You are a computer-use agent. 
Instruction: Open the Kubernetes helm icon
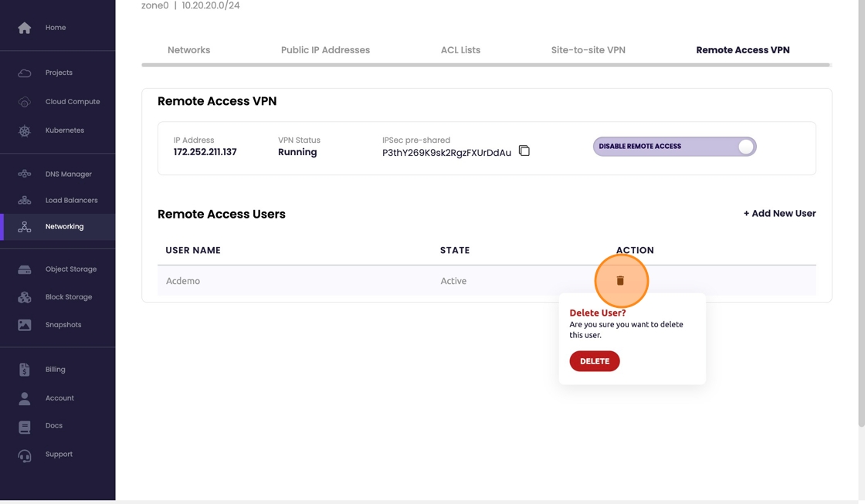(25, 131)
